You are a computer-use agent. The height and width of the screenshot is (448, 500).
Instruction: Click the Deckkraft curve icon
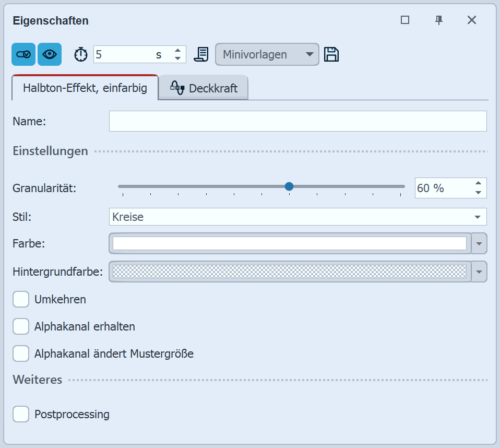[x=177, y=88]
